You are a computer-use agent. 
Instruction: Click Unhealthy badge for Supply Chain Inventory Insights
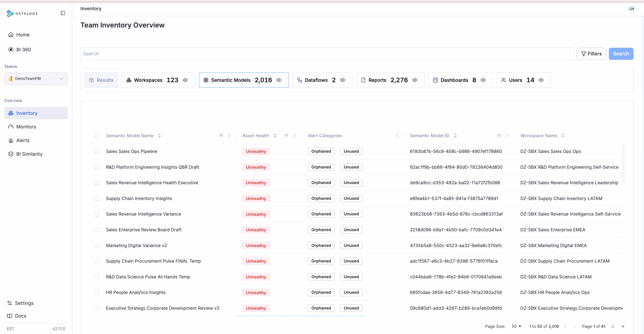(x=256, y=199)
